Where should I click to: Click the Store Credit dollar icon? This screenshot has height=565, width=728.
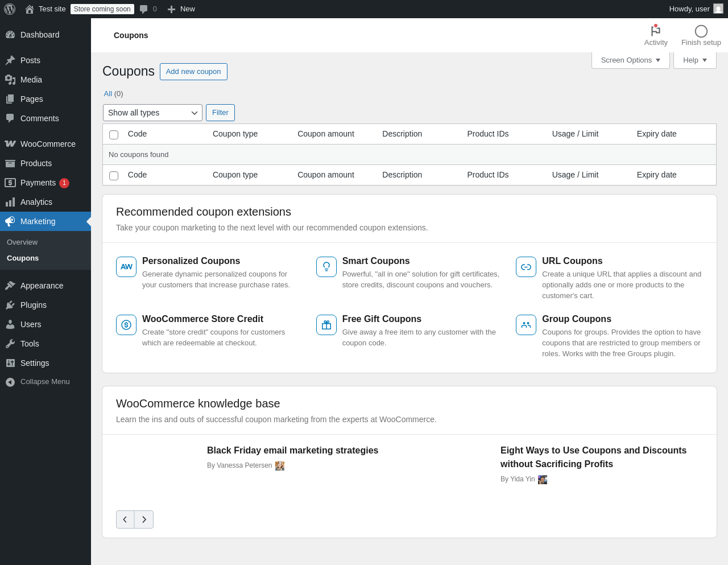point(126,325)
